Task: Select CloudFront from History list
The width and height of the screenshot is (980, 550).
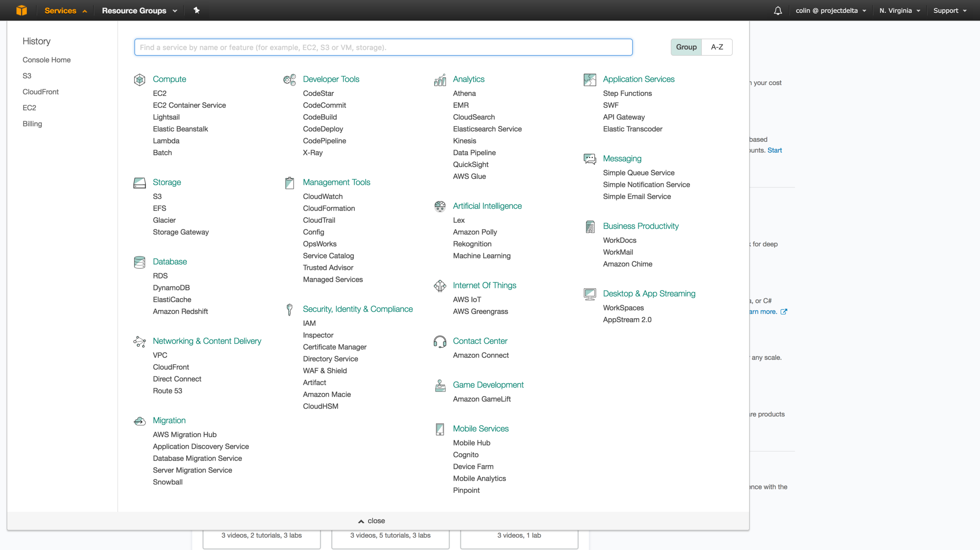Action: [40, 92]
